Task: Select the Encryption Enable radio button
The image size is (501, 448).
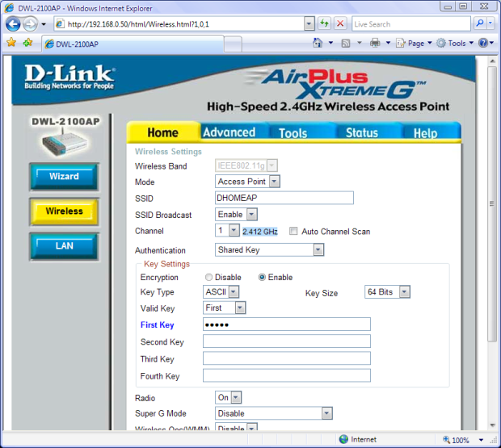Action: (262, 277)
